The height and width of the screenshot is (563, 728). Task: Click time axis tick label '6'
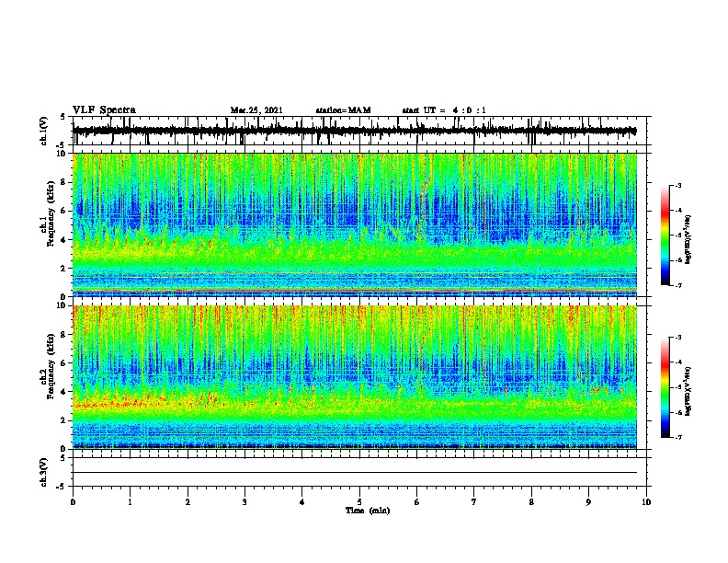[x=417, y=502]
